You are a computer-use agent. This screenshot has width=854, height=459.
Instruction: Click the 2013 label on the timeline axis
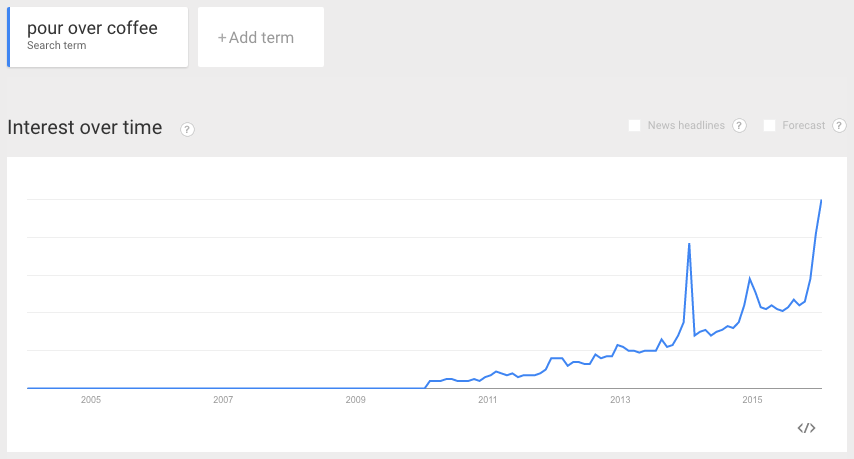pyautogui.click(x=620, y=400)
